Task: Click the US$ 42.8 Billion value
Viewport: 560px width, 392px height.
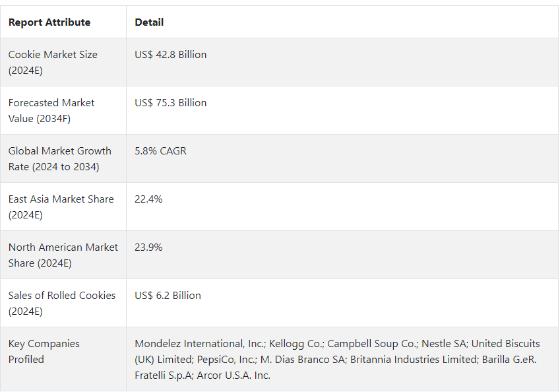Action: 170,54
